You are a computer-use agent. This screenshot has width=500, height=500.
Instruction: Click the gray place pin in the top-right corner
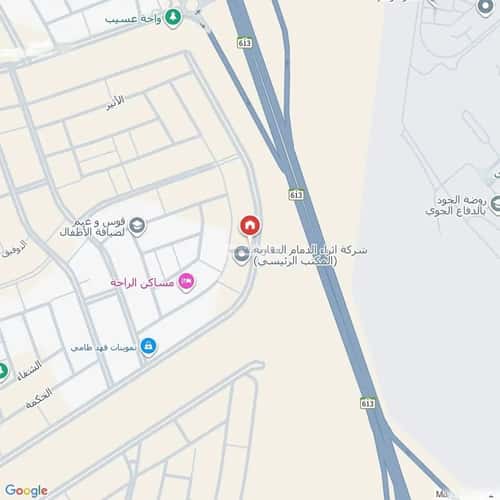pyautogui.click(x=485, y=7)
